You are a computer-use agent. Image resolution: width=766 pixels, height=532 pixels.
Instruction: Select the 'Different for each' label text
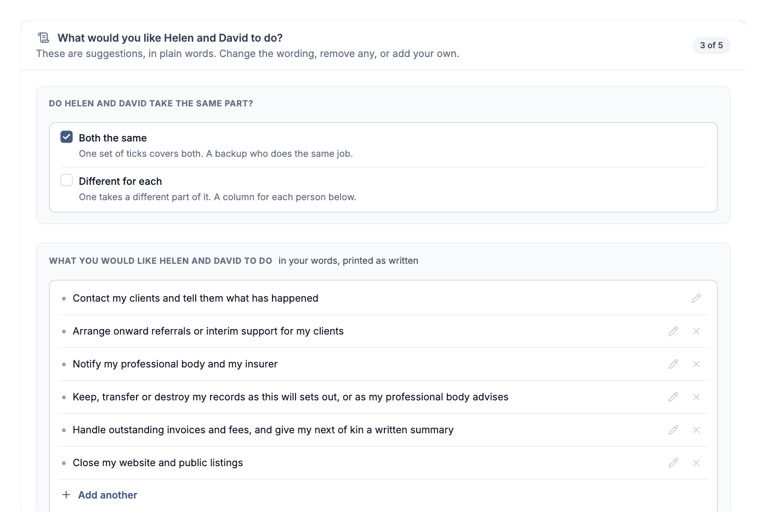tap(120, 182)
